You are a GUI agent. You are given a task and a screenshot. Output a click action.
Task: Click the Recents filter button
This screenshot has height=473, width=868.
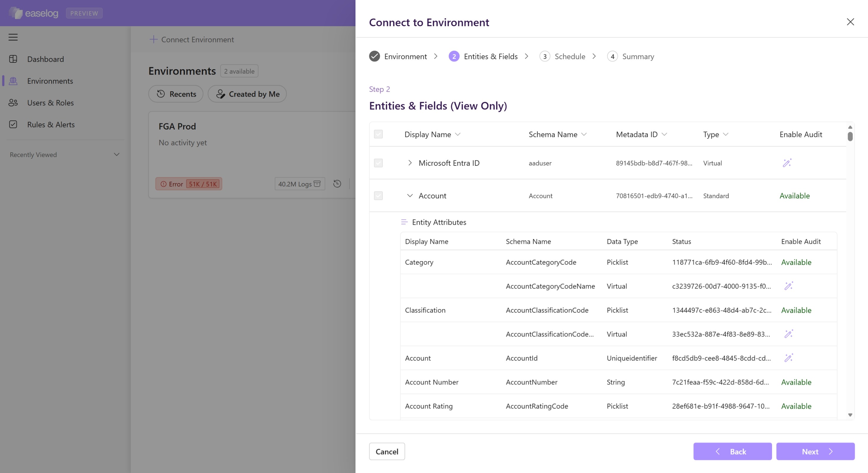coord(175,94)
